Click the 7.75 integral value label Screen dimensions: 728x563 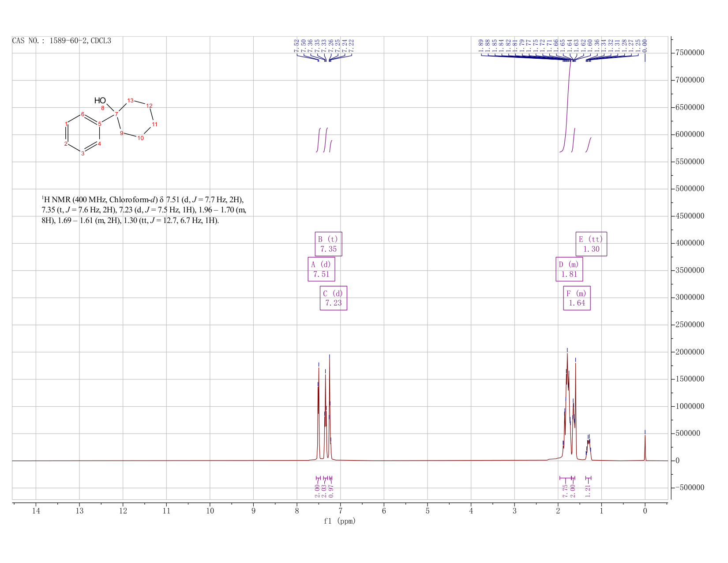565,490
